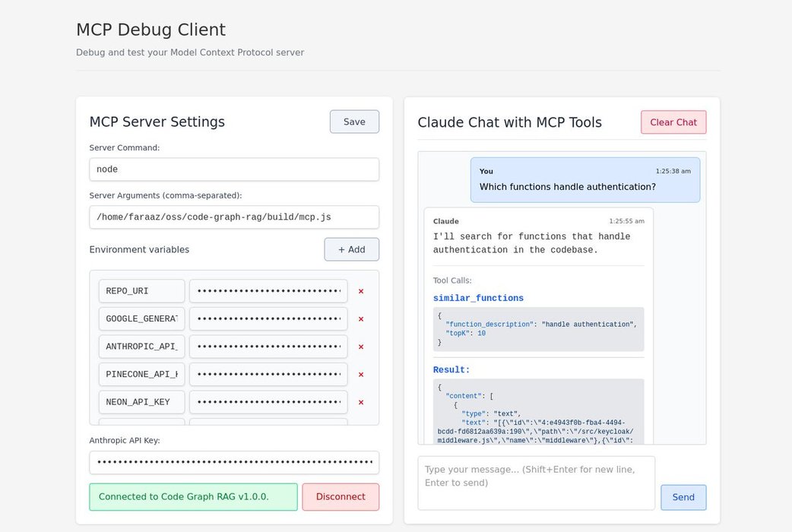Delete the GOOGLE_GENERAT variable row
The image size is (792, 532).
point(361,319)
